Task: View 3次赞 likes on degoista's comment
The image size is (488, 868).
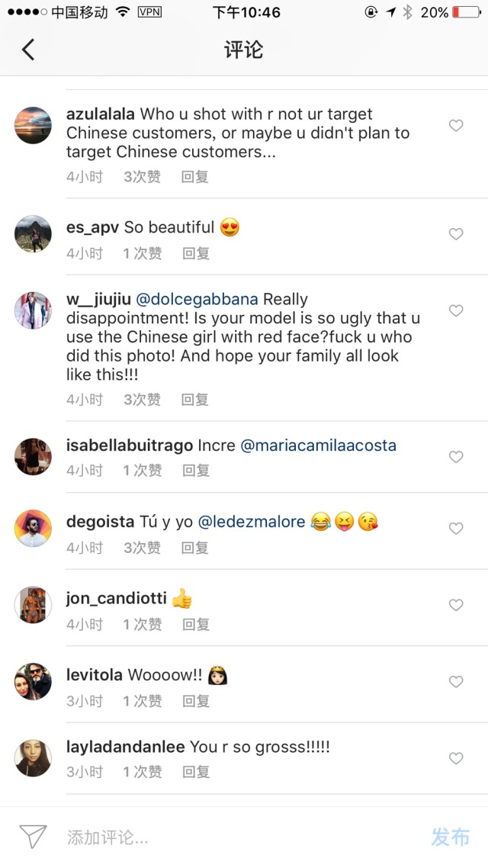Action: [143, 548]
